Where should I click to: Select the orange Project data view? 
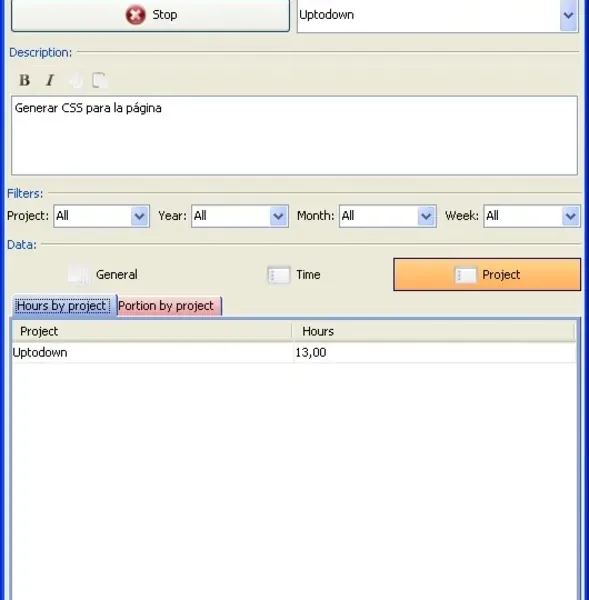click(487, 274)
